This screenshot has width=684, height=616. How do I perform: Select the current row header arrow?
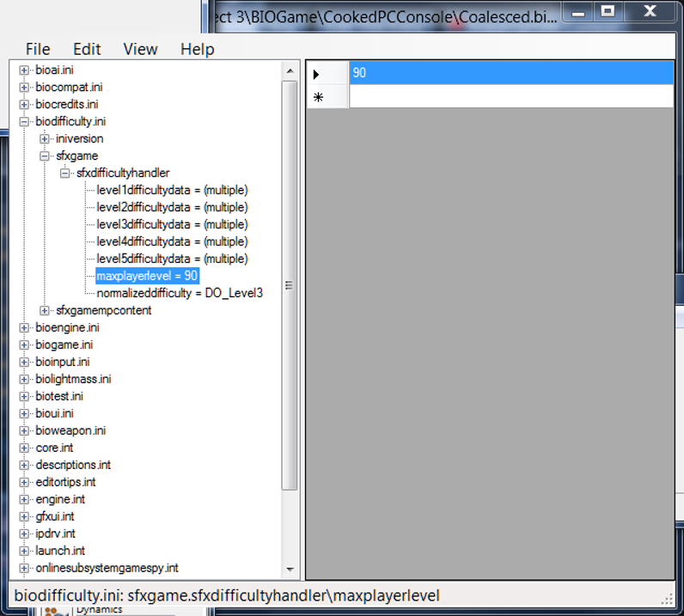click(x=327, y=73)
